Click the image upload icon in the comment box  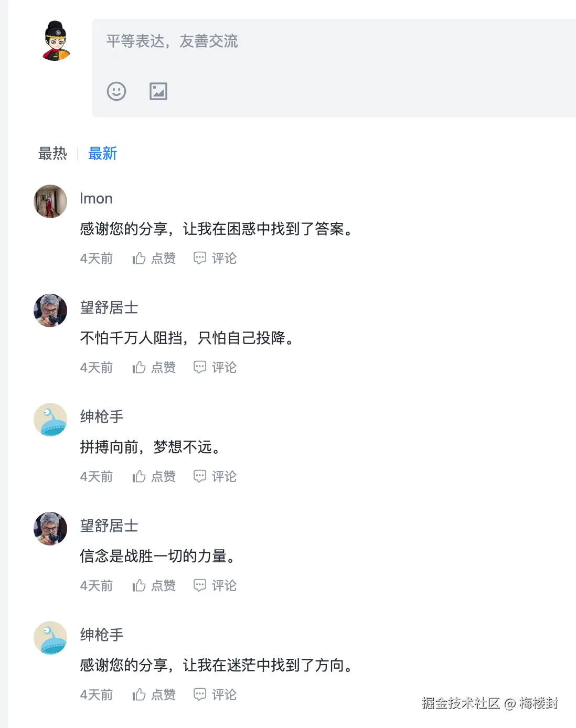point(158,91)
